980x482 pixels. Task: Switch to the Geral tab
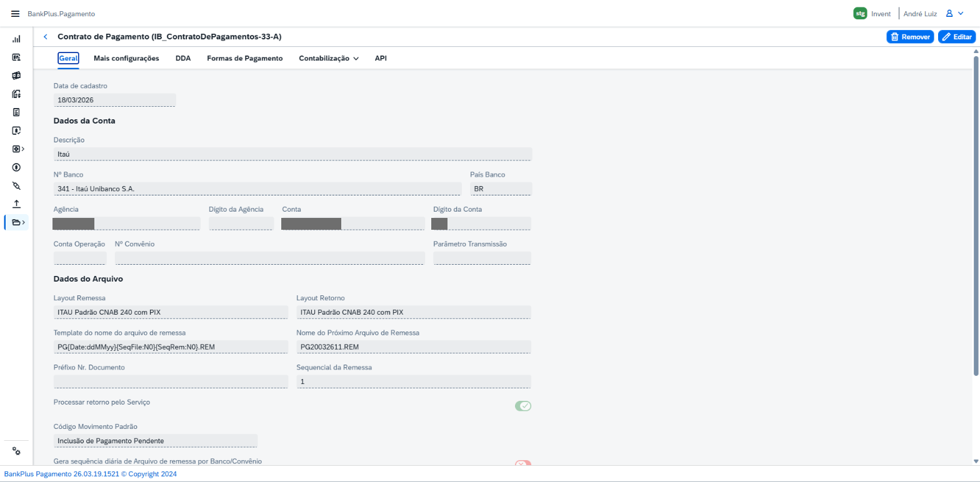tap(68, 58)
